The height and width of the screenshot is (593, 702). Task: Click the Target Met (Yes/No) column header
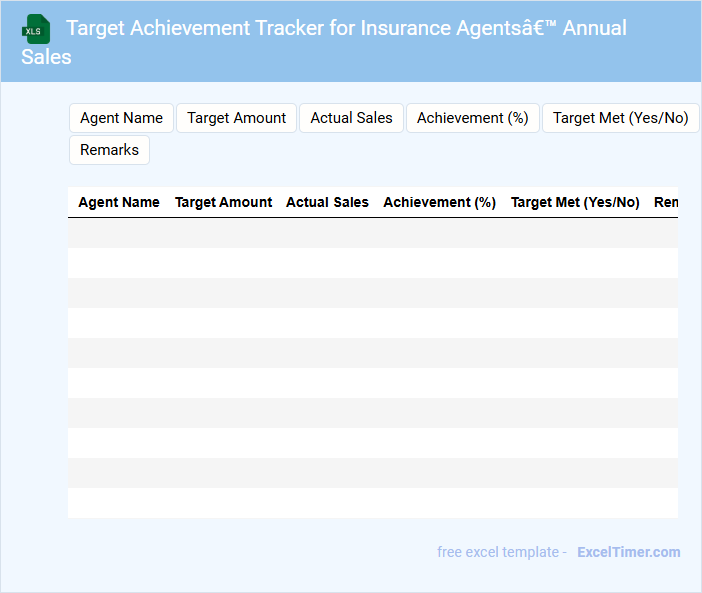point(575,202)
